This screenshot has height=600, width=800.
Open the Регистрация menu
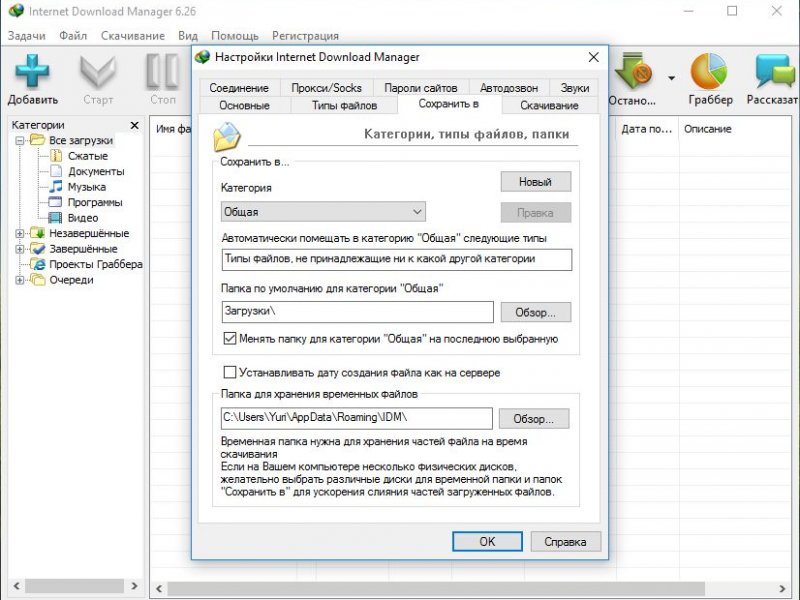tap(305, 36)
